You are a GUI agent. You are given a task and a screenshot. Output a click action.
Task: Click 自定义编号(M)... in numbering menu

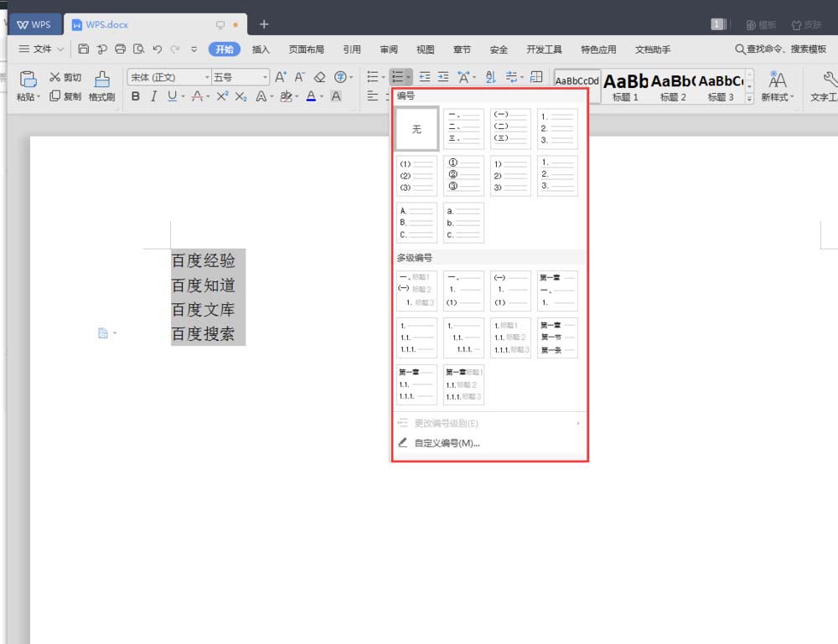click(x=447, y=443)
